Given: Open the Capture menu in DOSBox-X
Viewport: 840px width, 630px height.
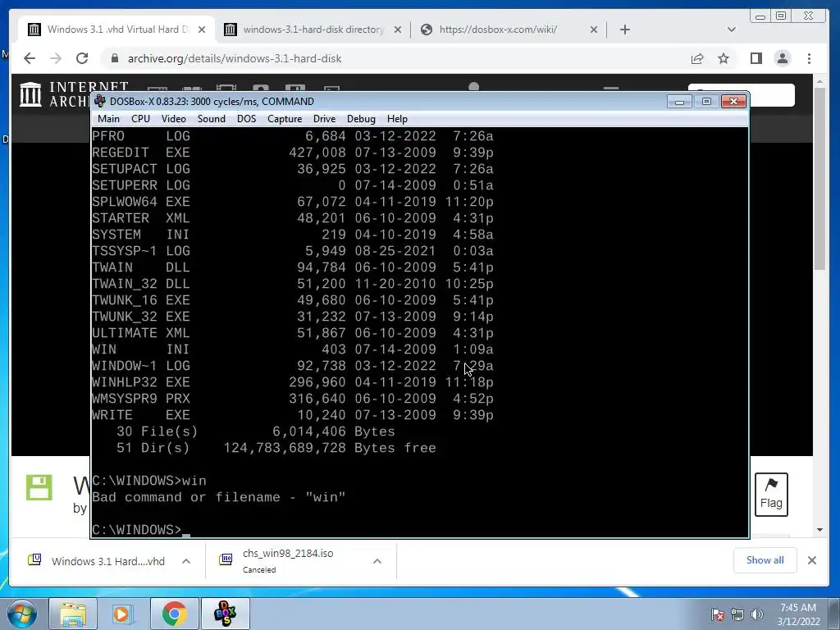Looking at the screenshot, I should (285, 119).
